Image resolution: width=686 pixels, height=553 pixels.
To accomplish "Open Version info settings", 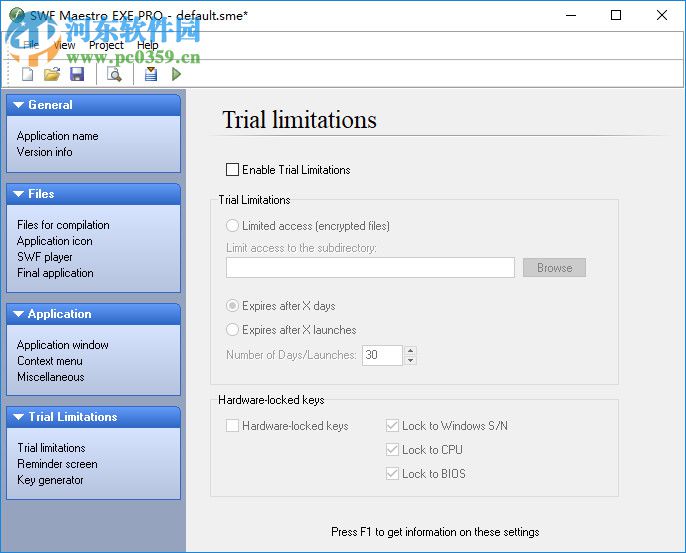I will [x=45, y=152].
